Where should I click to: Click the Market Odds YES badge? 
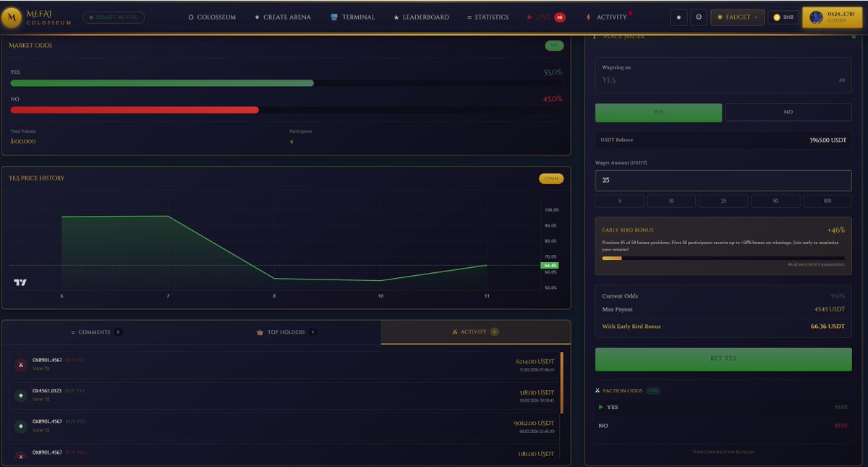[554, 46]
